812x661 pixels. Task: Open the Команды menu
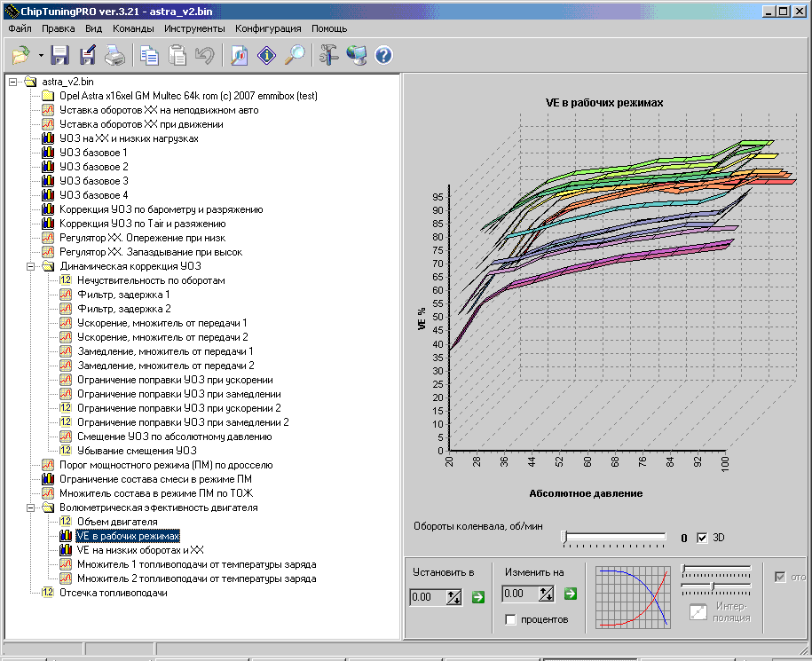pos(134,28)
